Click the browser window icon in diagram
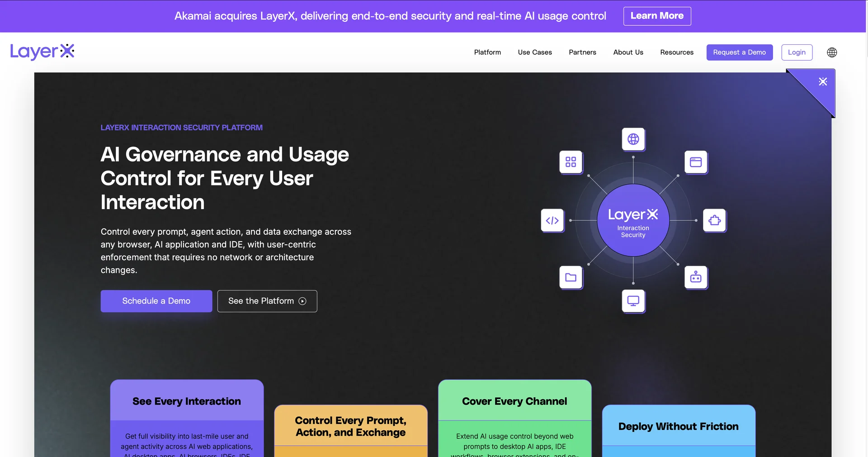 [x=696, y=162]
